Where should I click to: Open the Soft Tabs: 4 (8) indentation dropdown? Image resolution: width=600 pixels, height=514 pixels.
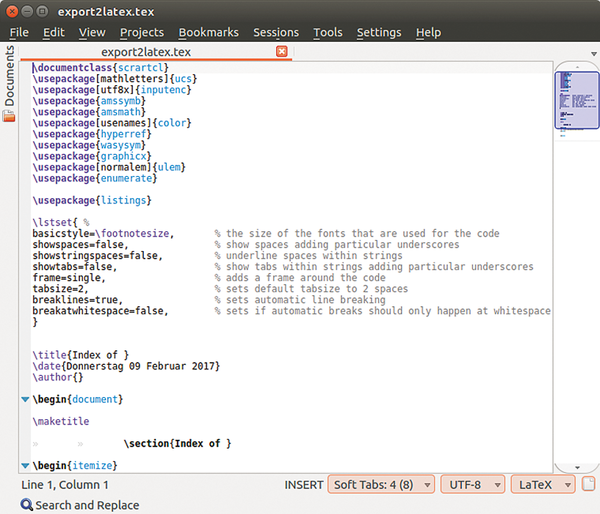(x=381, y=485)
